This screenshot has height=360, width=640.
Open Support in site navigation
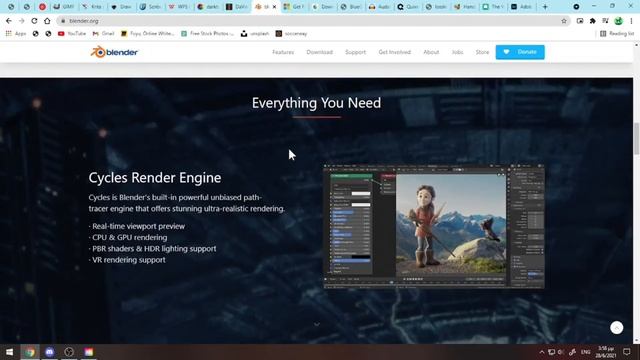point(356,52)
